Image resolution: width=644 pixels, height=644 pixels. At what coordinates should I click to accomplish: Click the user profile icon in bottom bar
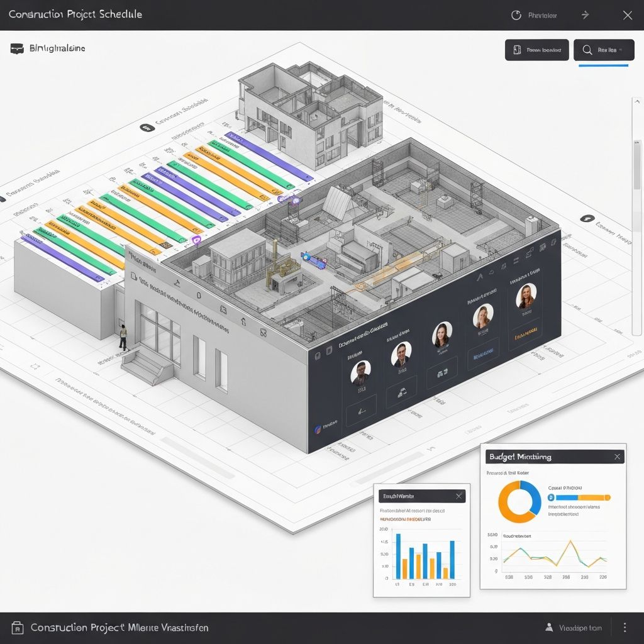pyautogui.click(x=549, y=627)
